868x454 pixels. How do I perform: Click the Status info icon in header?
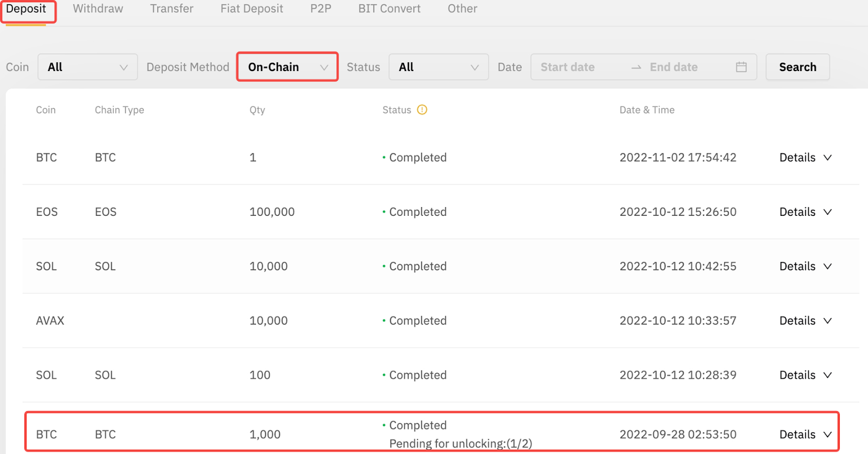click(422, 110)
